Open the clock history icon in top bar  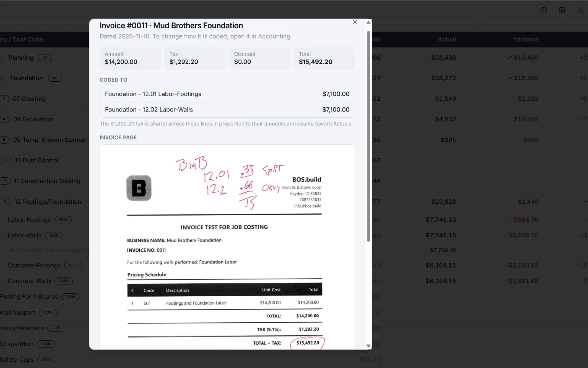[543, 10]
